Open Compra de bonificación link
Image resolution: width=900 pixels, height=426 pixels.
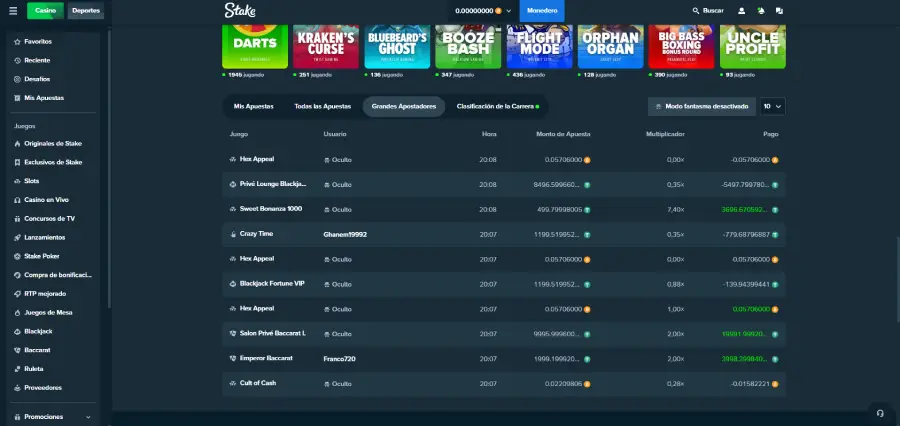(57, 275)
